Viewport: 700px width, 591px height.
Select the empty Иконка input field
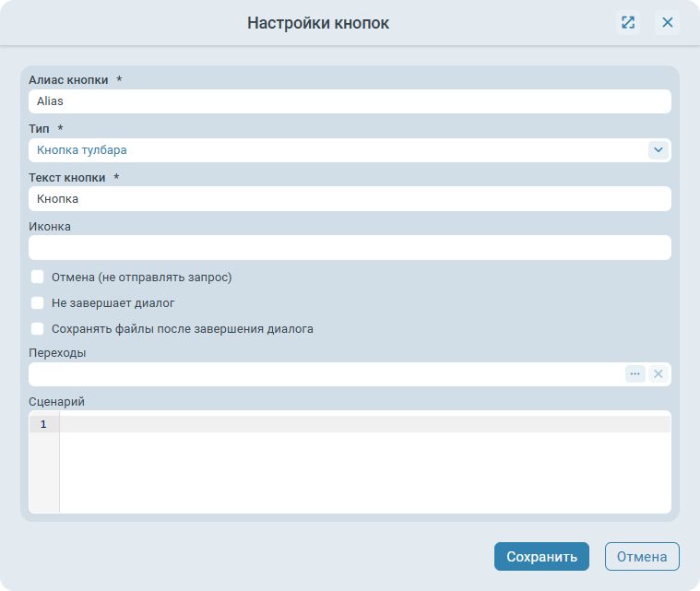(x=349, y=247)
